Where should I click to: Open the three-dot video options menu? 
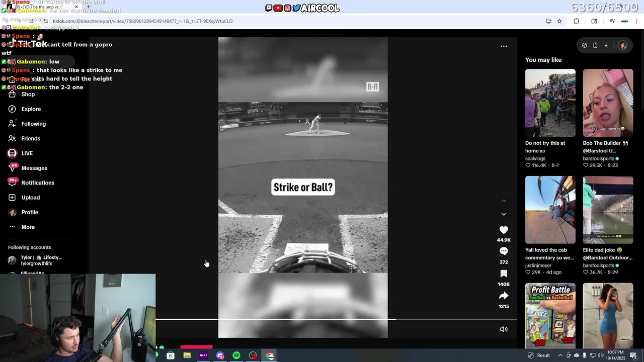click(504, 46)
